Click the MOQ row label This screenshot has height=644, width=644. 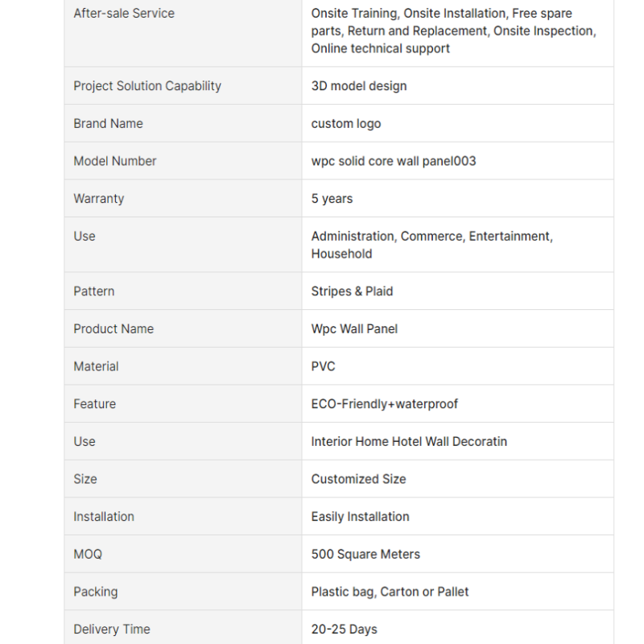point(88,554)
